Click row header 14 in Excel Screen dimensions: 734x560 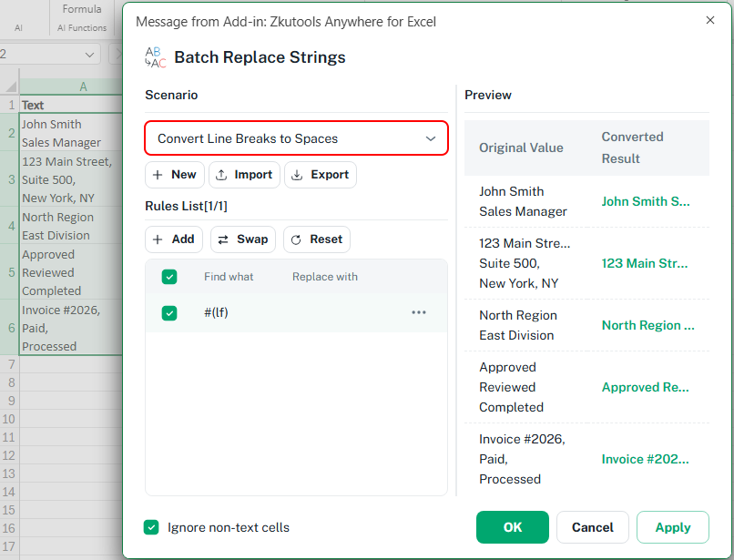[x=10, y=492]
